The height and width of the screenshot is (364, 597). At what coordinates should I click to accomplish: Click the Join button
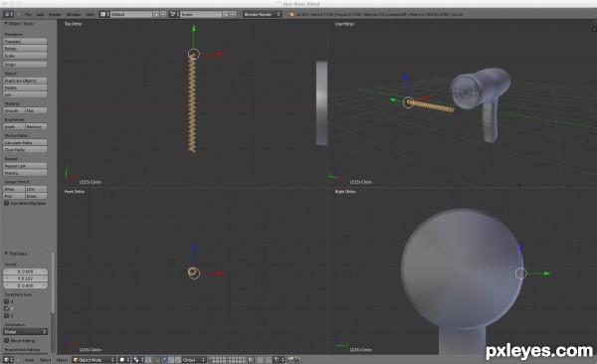click(25, 94)
